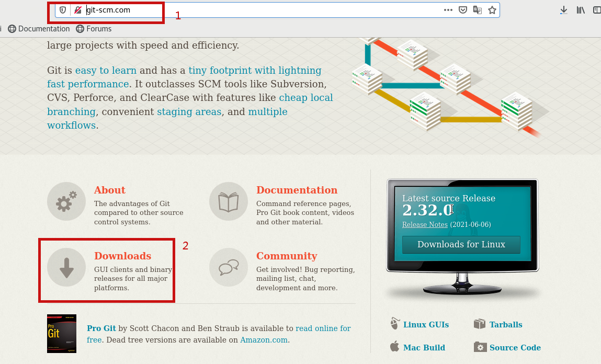Open Forums bookmark in bookmarks toolbar

tap(94, 29)
